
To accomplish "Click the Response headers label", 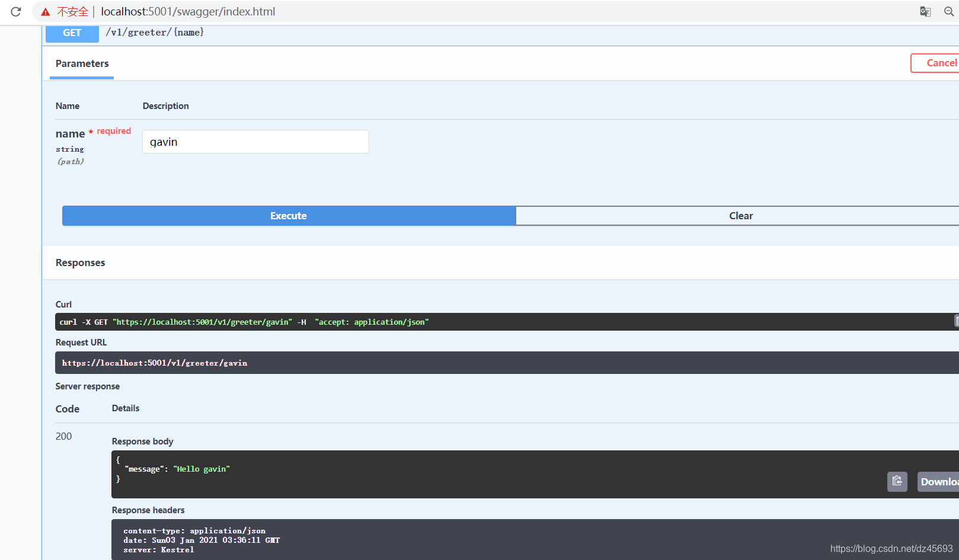I will pos(148,510).
